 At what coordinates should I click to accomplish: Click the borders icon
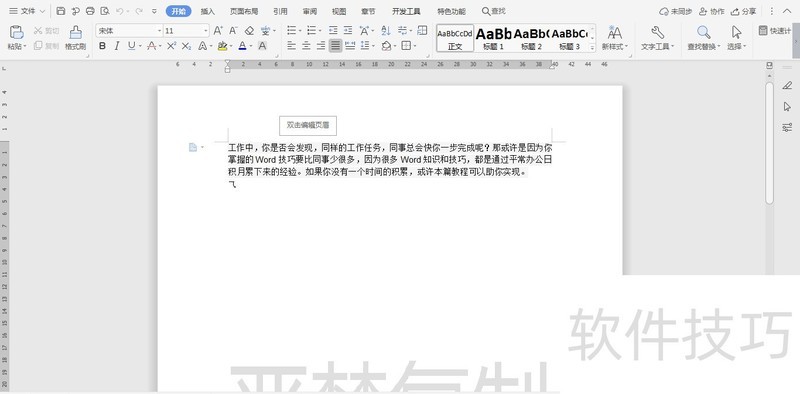[406, 46]
